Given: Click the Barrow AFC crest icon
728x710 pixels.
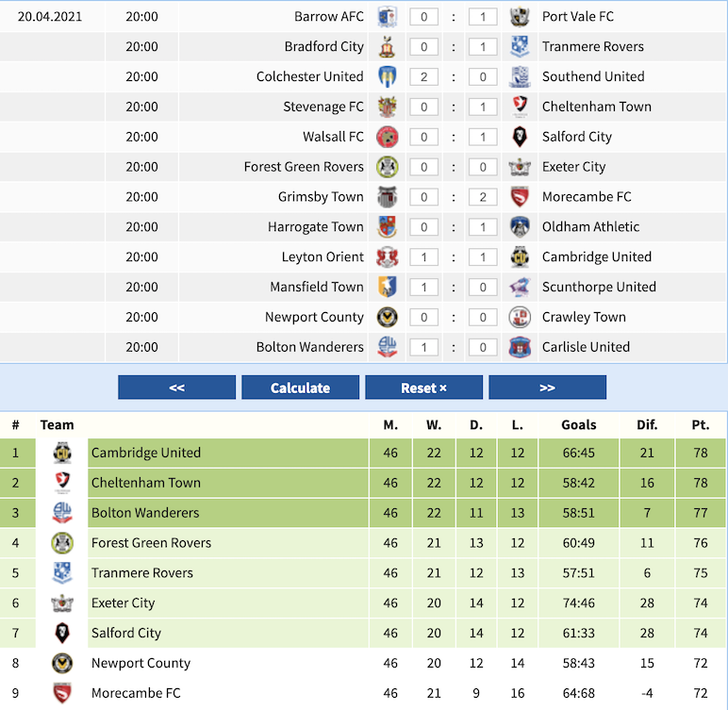Looking at the screenshot, I should pyautogui.click(x=387, y=17).
